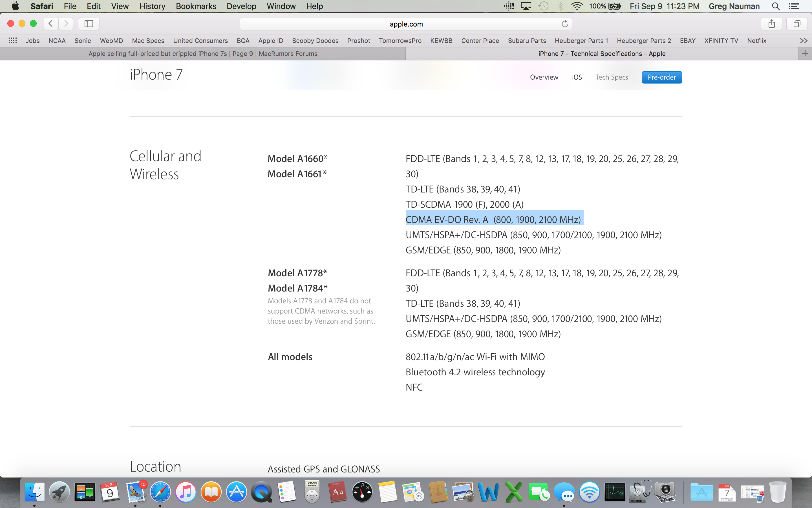Screen dimensions: 812x508
Task: Open Activity Monitor in the Dock
Action: coord(615,492)
